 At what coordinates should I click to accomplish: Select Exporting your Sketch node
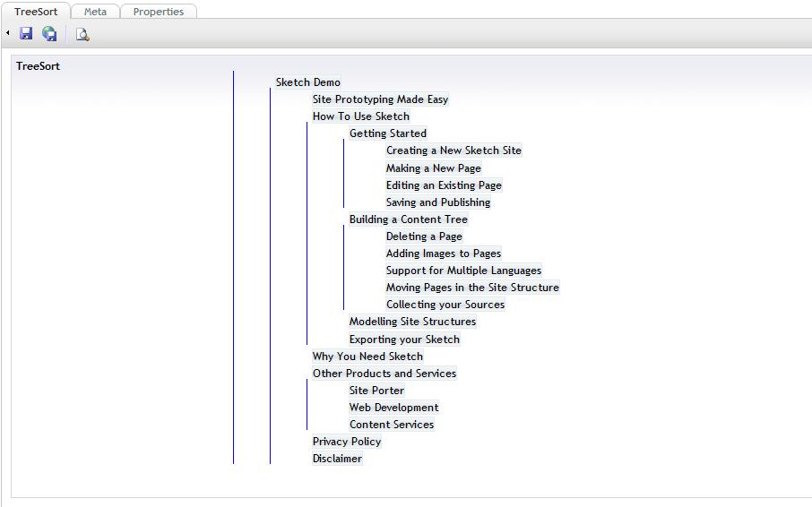point(404,339)
